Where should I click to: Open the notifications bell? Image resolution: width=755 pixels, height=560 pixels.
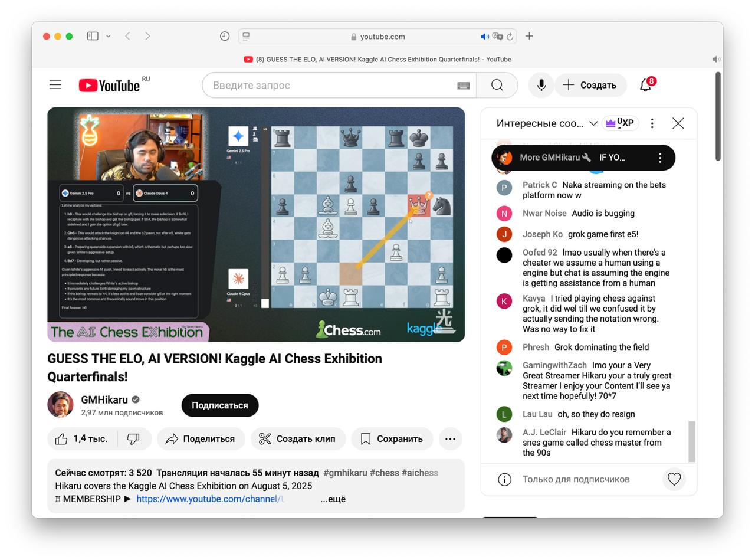pos(646,85)
